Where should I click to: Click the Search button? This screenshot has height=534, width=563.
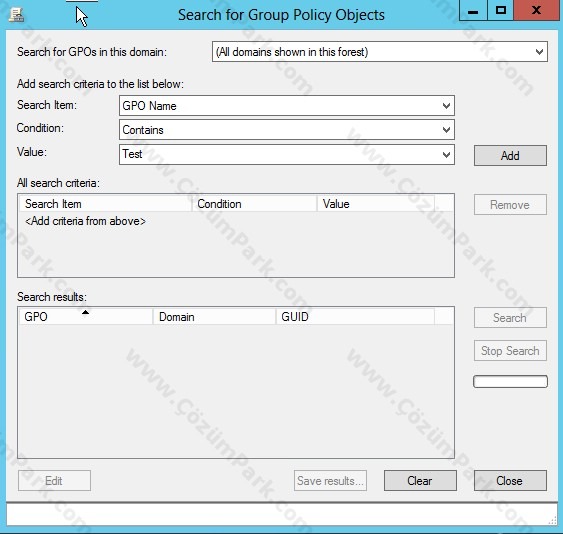(510, 317)
